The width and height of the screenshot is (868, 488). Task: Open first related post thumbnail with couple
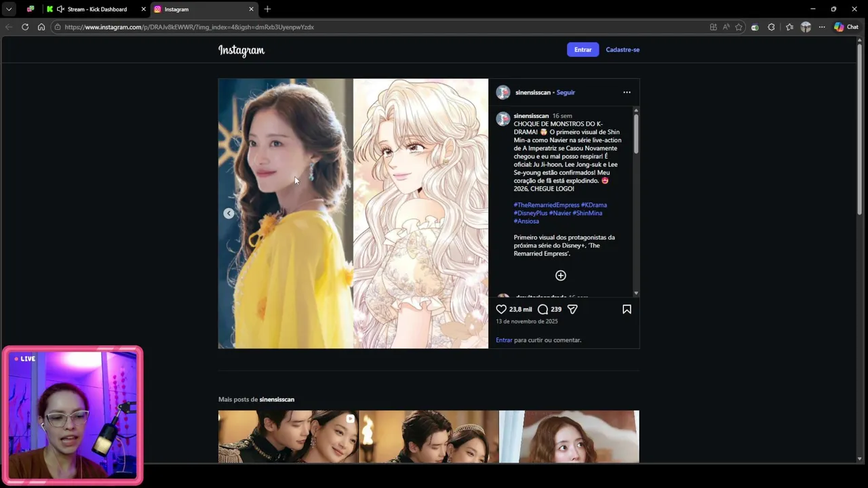[288, 436]
